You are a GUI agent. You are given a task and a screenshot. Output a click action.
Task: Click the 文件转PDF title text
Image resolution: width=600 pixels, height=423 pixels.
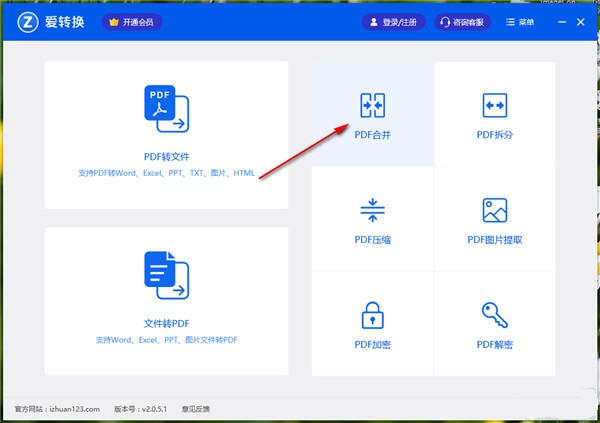point(167,324)
